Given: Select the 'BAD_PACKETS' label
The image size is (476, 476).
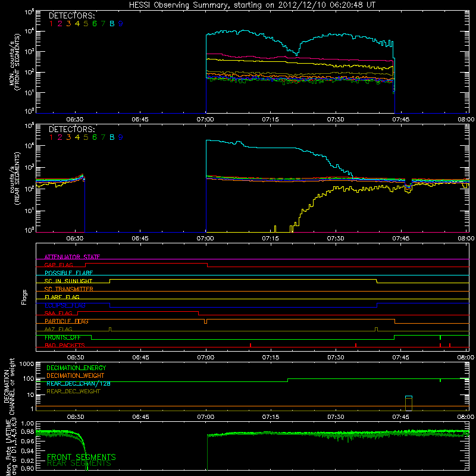Looking at the screenshot, I should tap(65, 345).
